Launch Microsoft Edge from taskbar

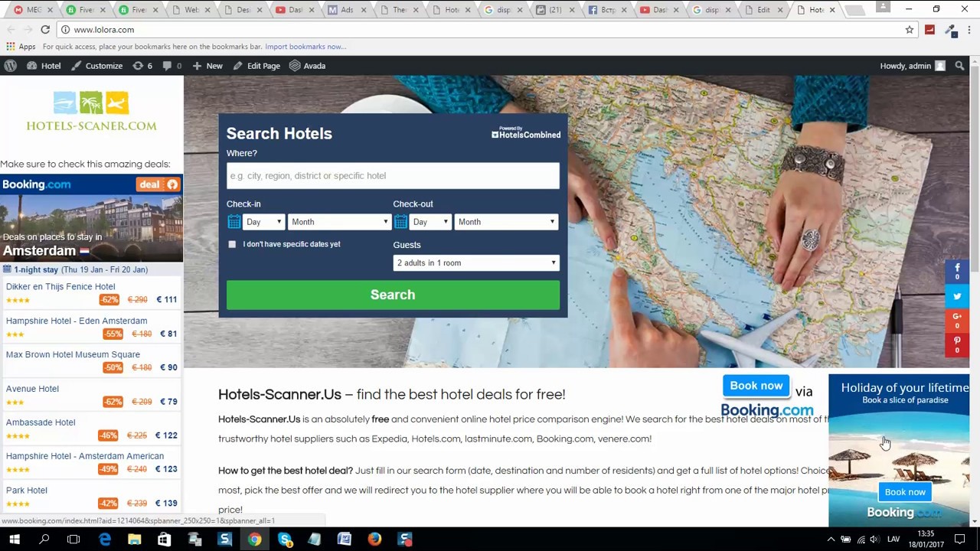(x=105, y=540)
